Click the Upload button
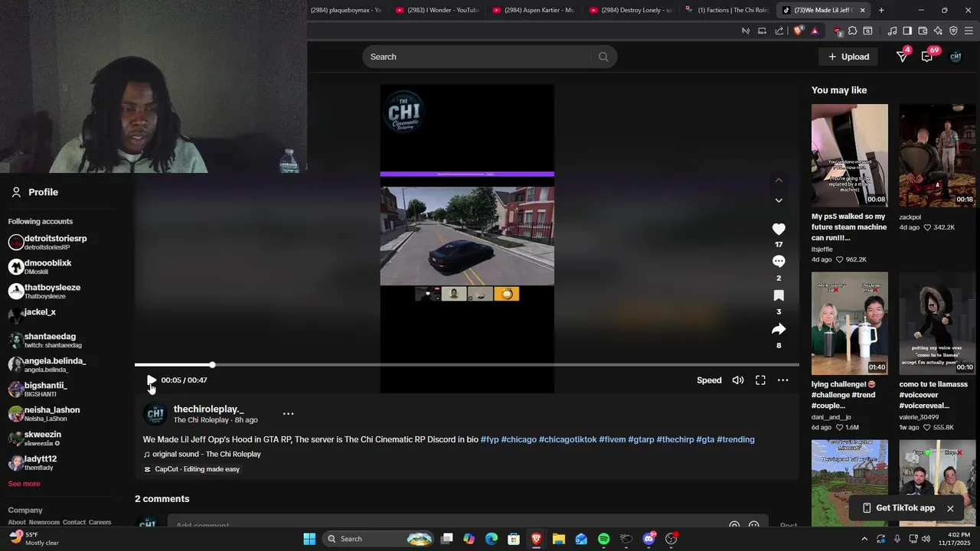 click(848, 57)
